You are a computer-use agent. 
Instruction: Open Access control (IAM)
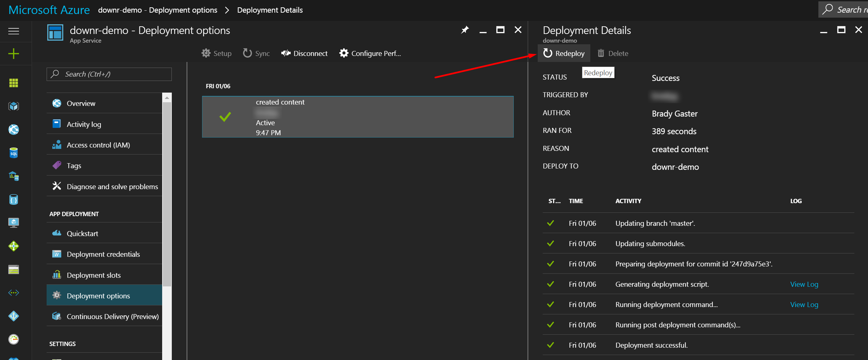(x=104, y=145)
